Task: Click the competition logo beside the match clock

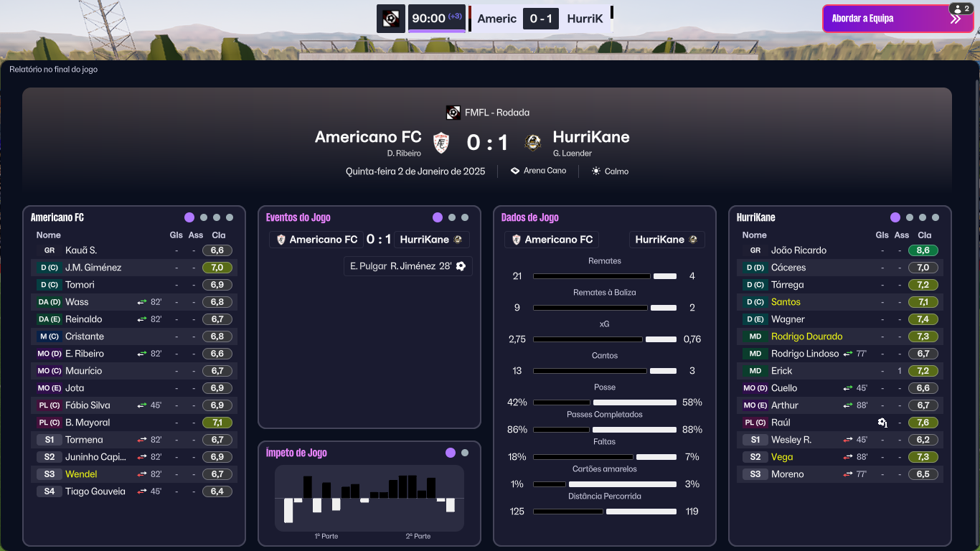Action: pos(391,19)
